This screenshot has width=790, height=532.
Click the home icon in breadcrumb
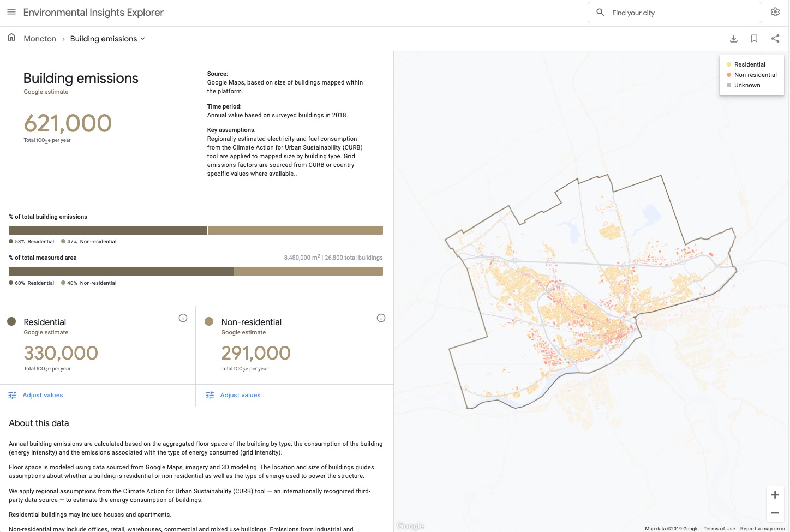11,38
